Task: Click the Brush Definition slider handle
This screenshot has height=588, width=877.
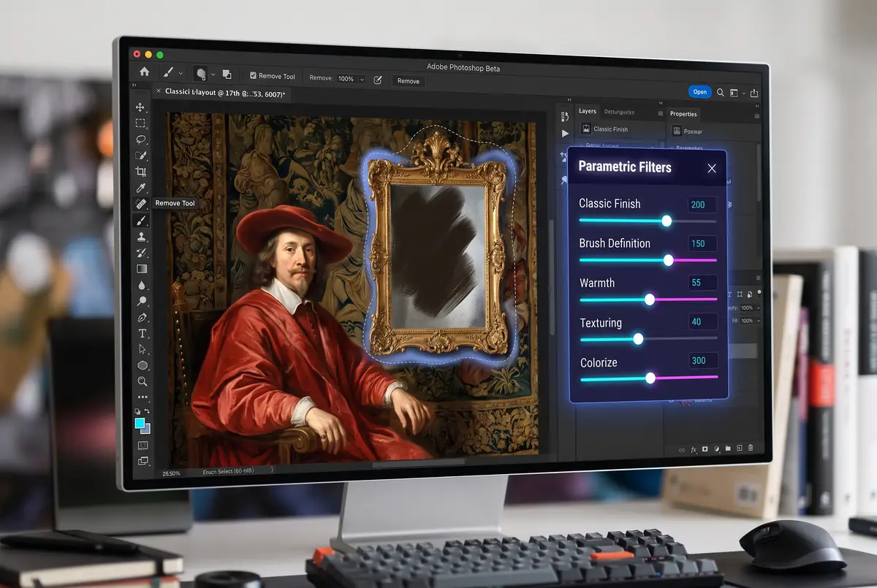Action: coord(668,260)
